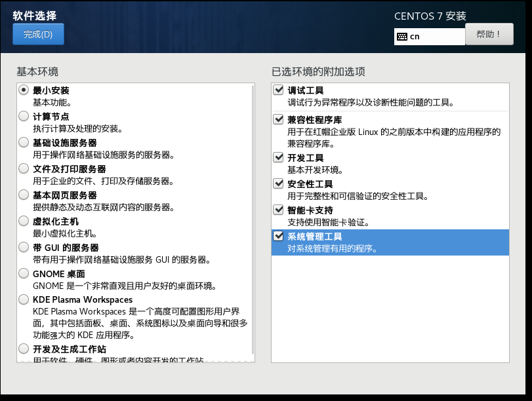Screen dimensions: 532x401
Task: Choose 基础设施服务器 radio option
Action: pos(24,142)
